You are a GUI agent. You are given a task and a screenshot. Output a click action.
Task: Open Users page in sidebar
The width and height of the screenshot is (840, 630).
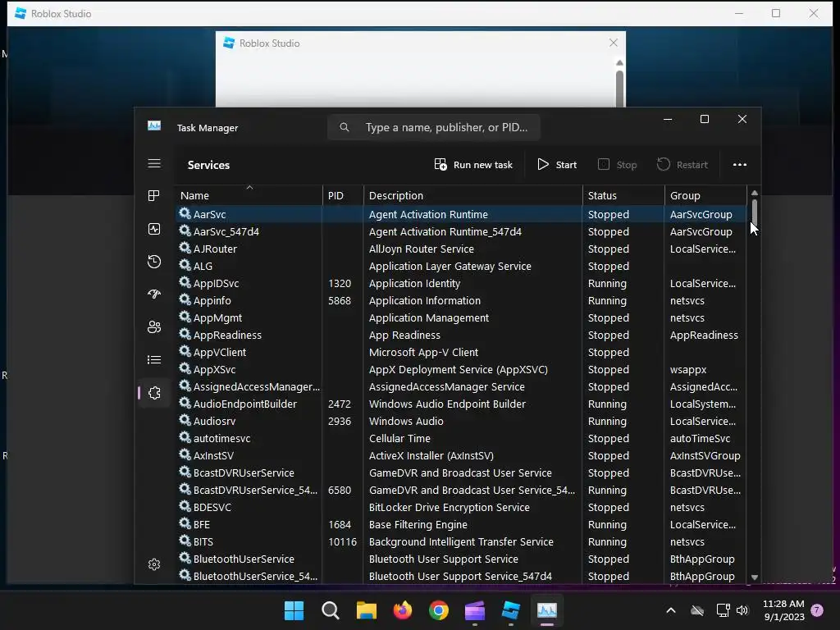coord(154,326)
